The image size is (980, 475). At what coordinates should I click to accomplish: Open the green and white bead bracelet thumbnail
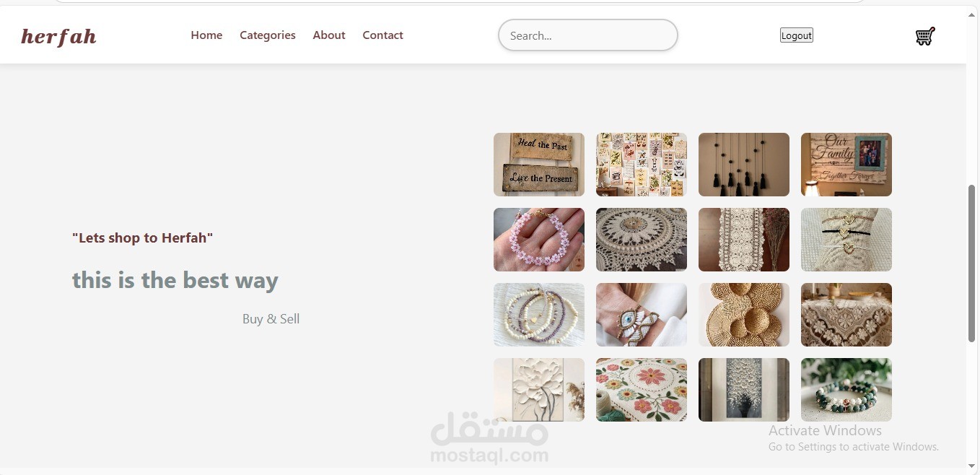(x=846, y=390)
